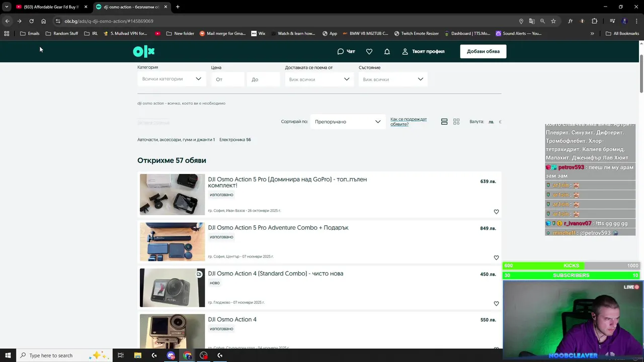Open the IRL bookmark folder
This screenshot has height=362, width=644.
click(91, 34)
